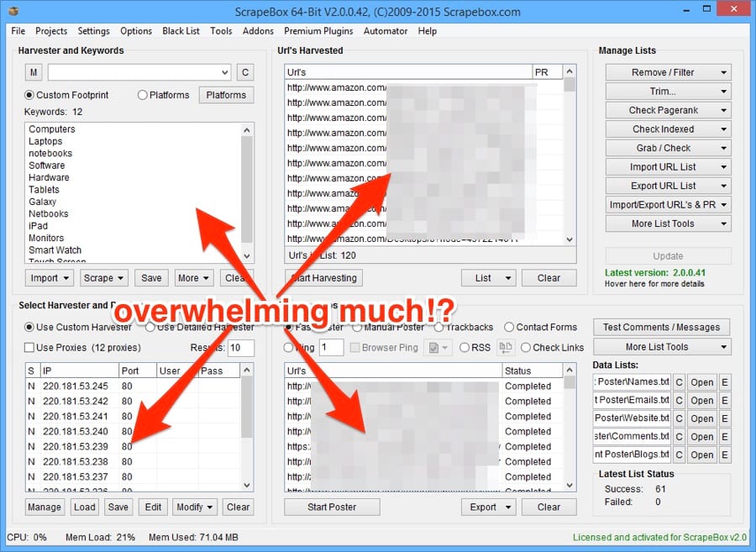Image resolution: width=756 pixels, height=552 pixels.
Task: Click the Ping count input field
Action: click(x=331, y=348)
